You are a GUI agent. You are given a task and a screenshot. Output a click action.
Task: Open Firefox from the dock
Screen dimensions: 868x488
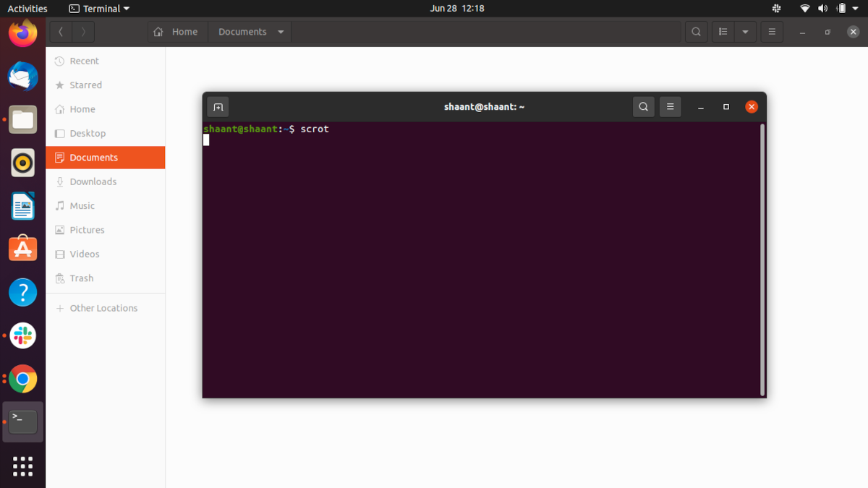click(22, 33)
